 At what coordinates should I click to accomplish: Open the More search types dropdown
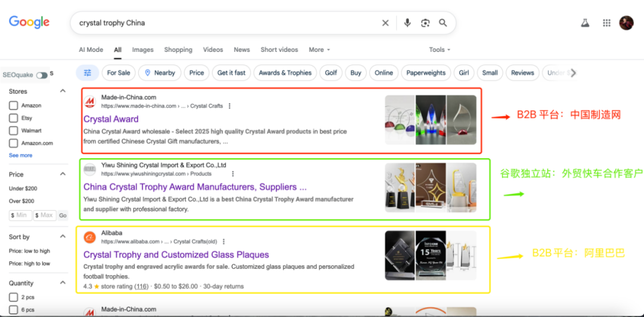click(x=320, y=50)
